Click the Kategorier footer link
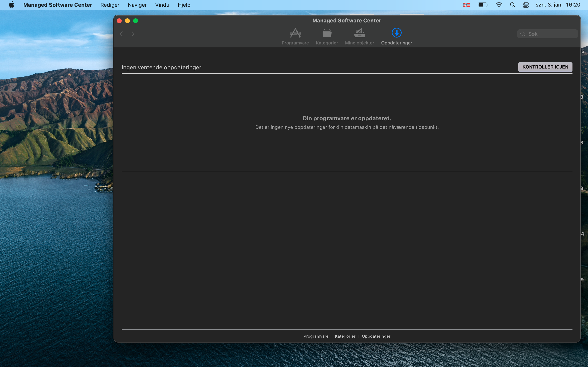 pyautogui.click(x=345, y=336)
